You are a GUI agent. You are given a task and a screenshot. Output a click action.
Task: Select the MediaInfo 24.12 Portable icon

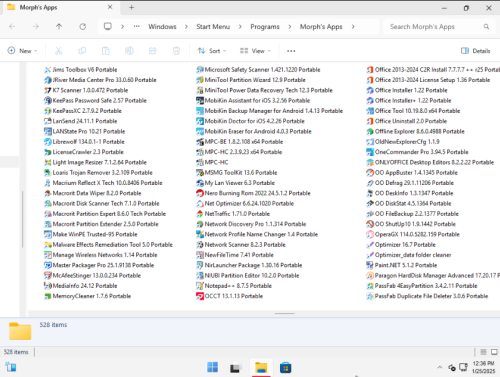[x=48, y=286]
